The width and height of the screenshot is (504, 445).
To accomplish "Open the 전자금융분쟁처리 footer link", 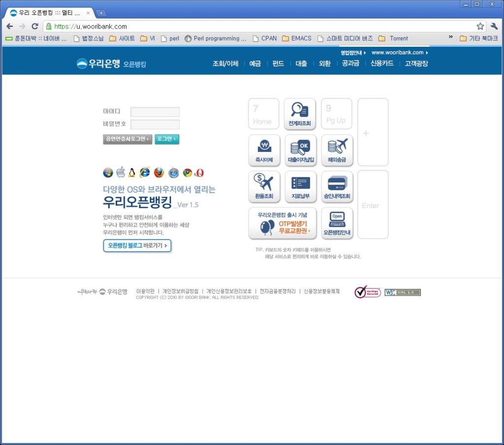I will tap(278, 291).
